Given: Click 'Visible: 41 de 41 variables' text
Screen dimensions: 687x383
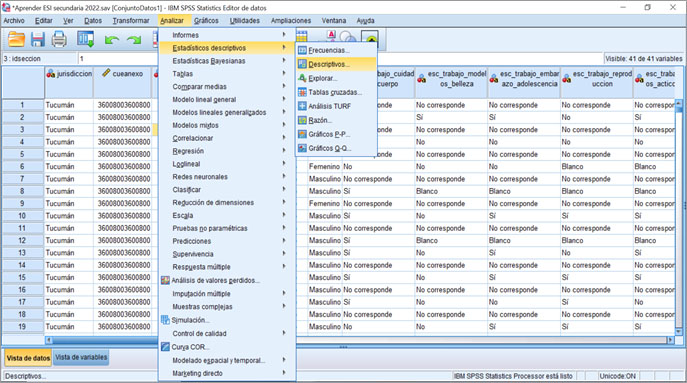Looking at the screenshot, I should click(x=644, y=58).
